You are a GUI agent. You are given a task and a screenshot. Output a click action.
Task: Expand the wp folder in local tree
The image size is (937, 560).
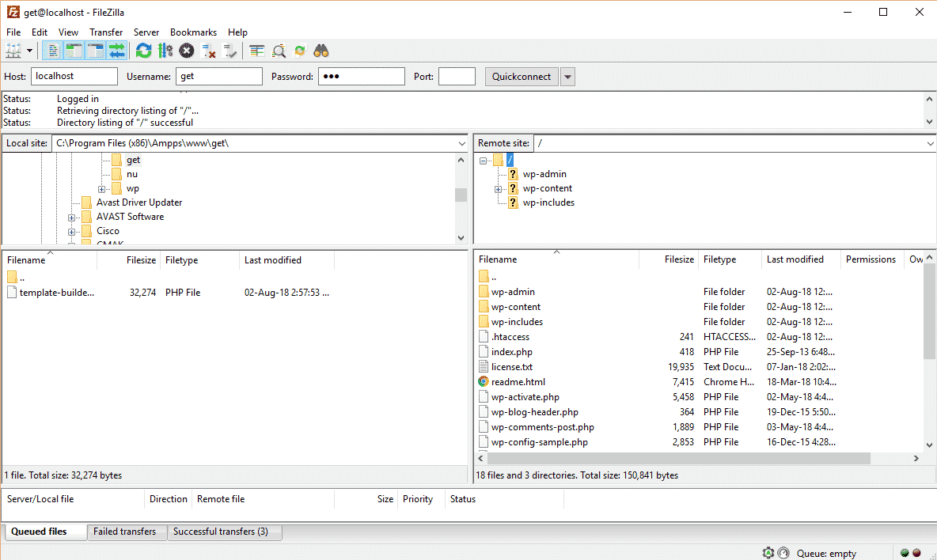101,189
